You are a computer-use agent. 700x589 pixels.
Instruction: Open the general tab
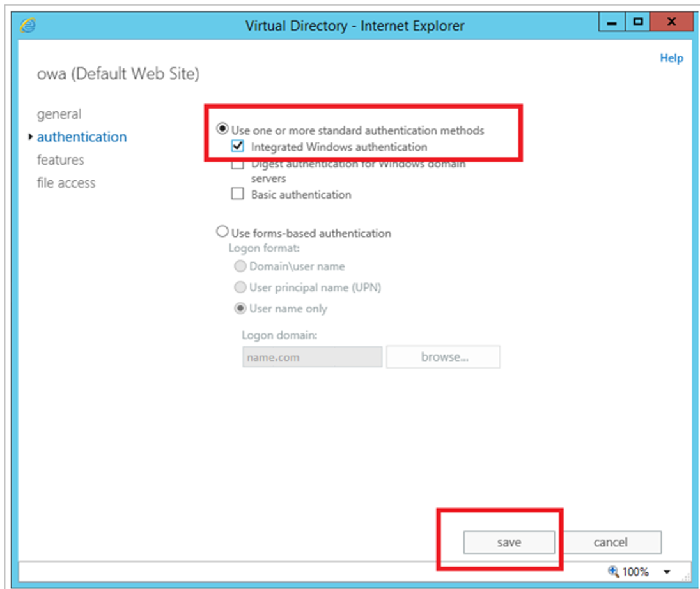[59, 114]
